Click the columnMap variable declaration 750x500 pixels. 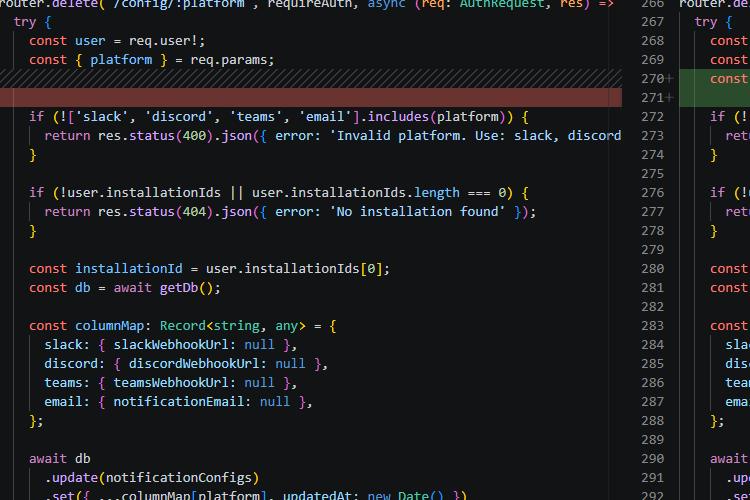click(x=109, y=326)
